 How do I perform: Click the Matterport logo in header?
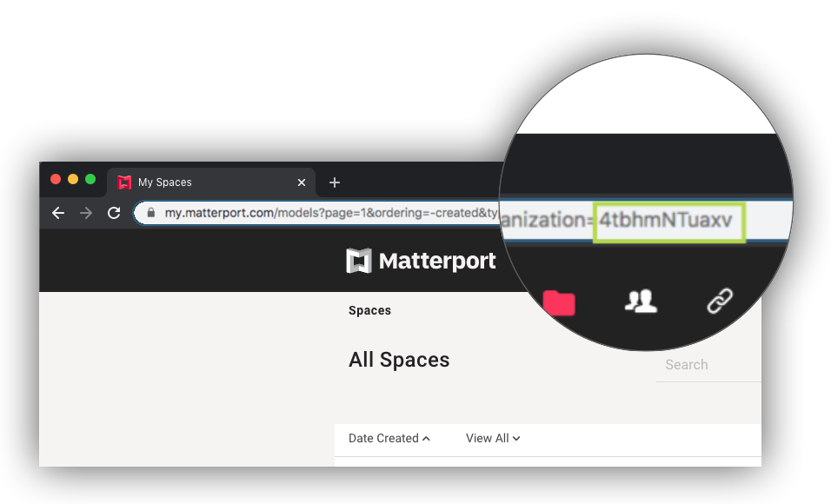422,261
